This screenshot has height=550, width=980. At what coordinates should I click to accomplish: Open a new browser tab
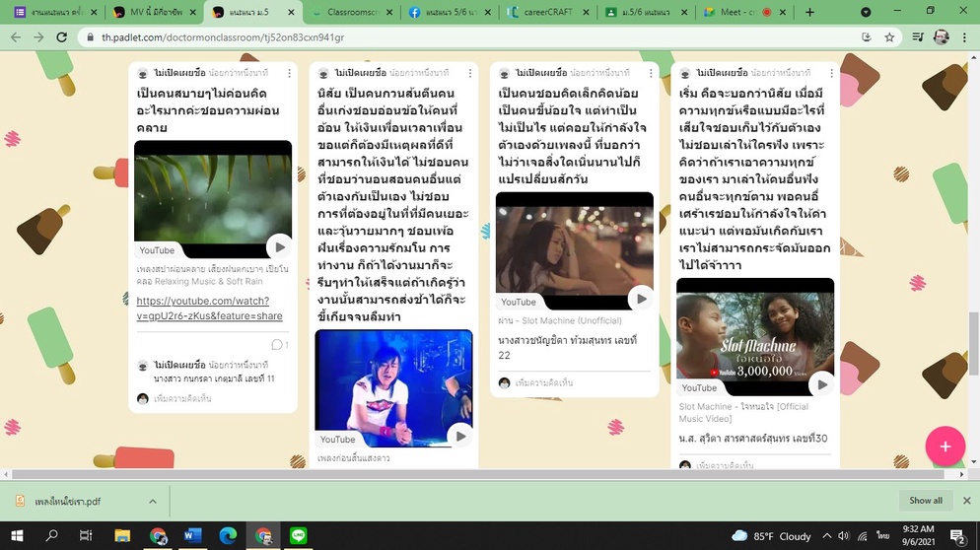pyautogui.click(x=809, y=12)
